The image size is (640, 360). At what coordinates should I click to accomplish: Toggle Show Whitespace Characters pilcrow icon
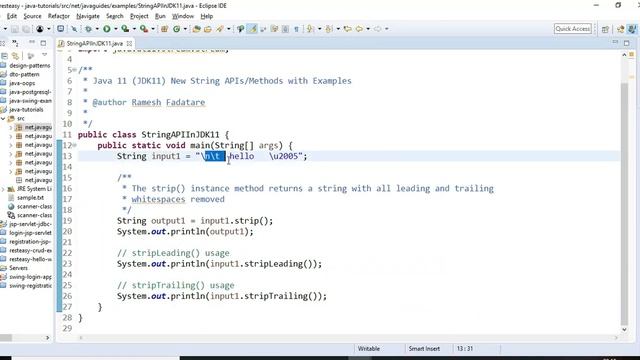click(296, 29)
